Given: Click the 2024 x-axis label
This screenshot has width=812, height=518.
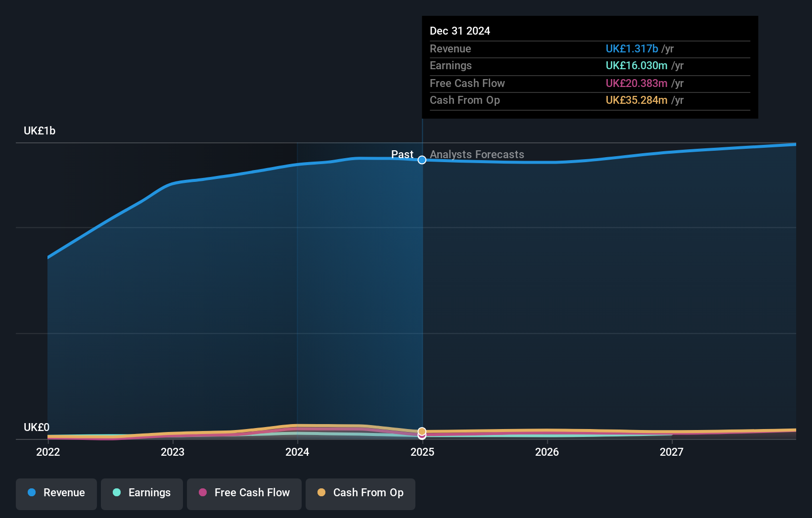Looking at the screenshot, I should point(297,452).
